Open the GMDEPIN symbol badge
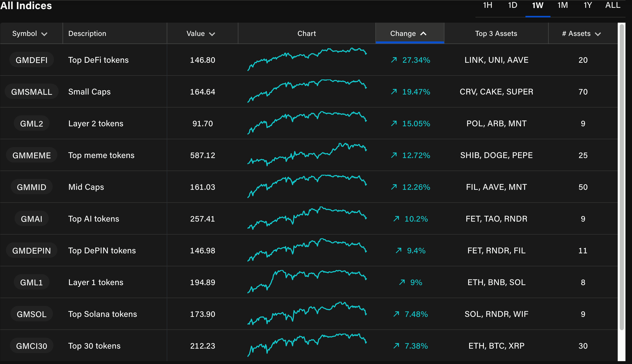The width and height of the screenshot is (632, 364). 32,250
